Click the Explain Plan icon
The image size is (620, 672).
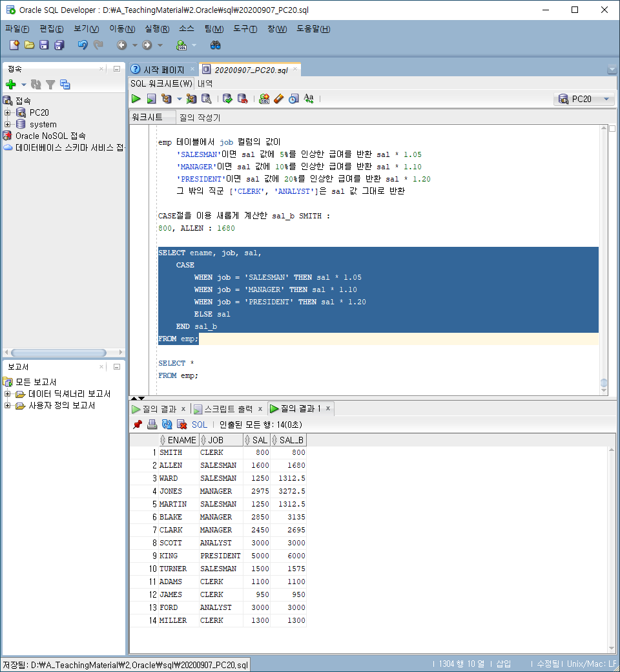click(166, 99)
